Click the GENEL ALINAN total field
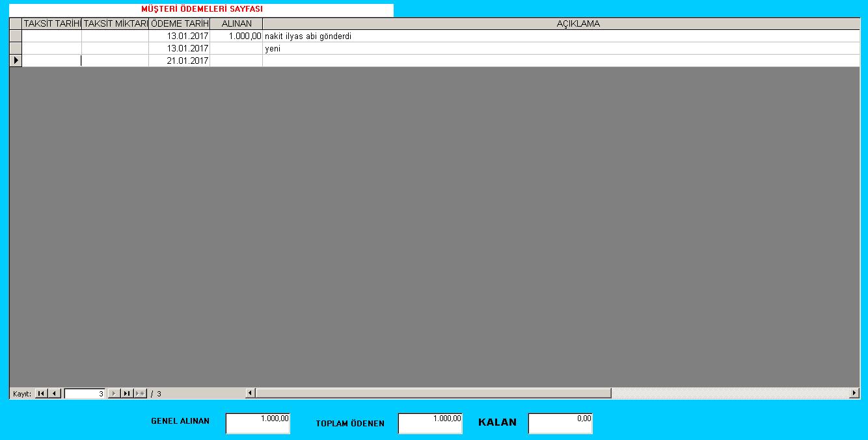This screenshot has width=868, height=440. pos(258,423)
